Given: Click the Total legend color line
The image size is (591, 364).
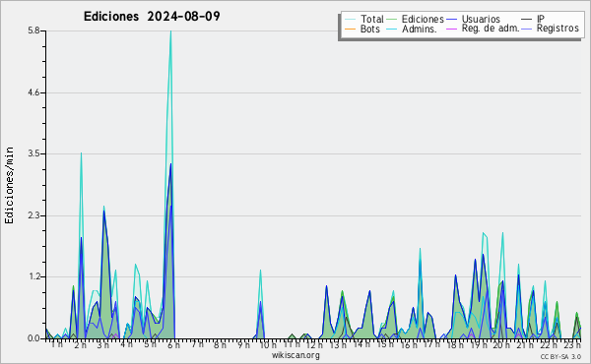Looking at the screenshot, I should [350, 20].
